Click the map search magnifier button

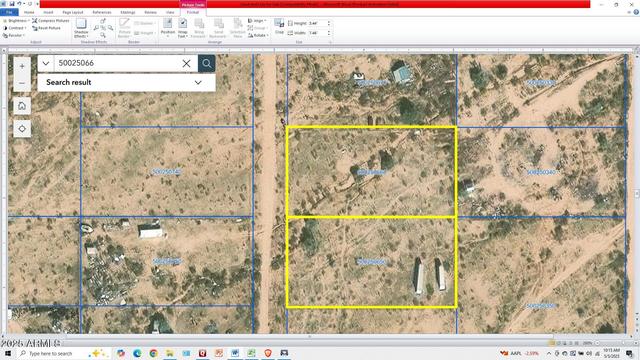tap(207, 64)
